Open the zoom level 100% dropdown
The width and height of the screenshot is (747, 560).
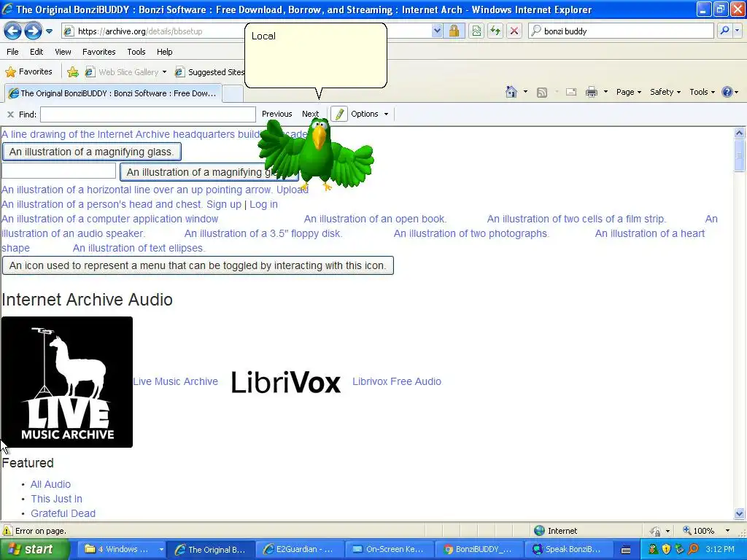coord(727,531)
